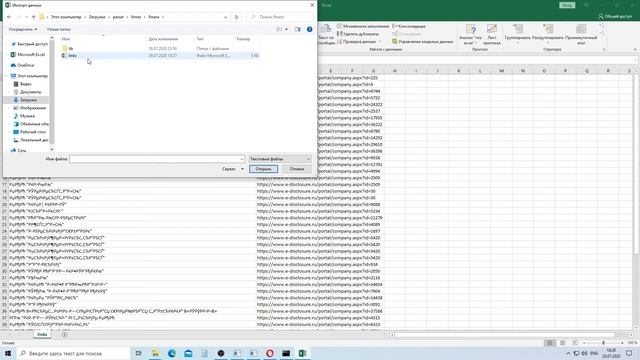The image size is (640, 360).
Task: Open the Сервис dropdown
Action: coord(233,169)
